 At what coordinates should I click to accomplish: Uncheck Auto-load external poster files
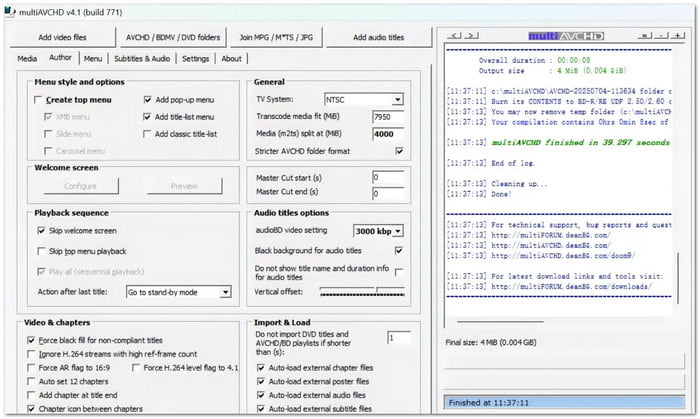click(x=261, y=382)
